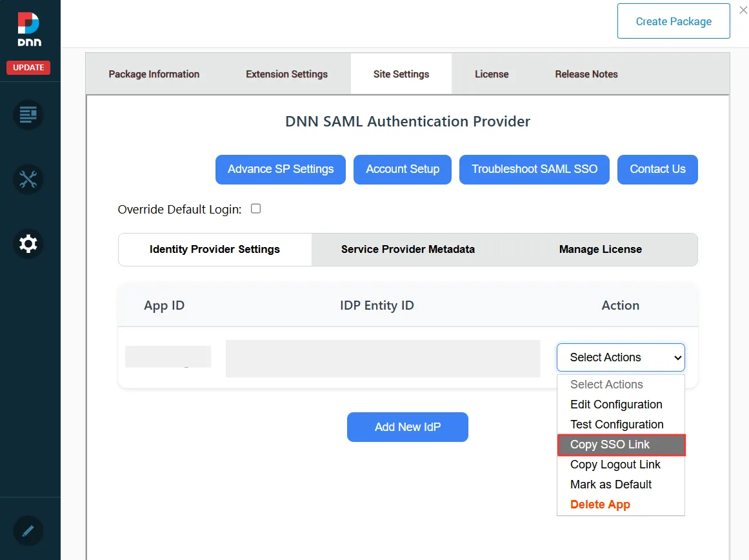Open the Select Actions dropdown
Screen dimensions: 749x560
621,357
